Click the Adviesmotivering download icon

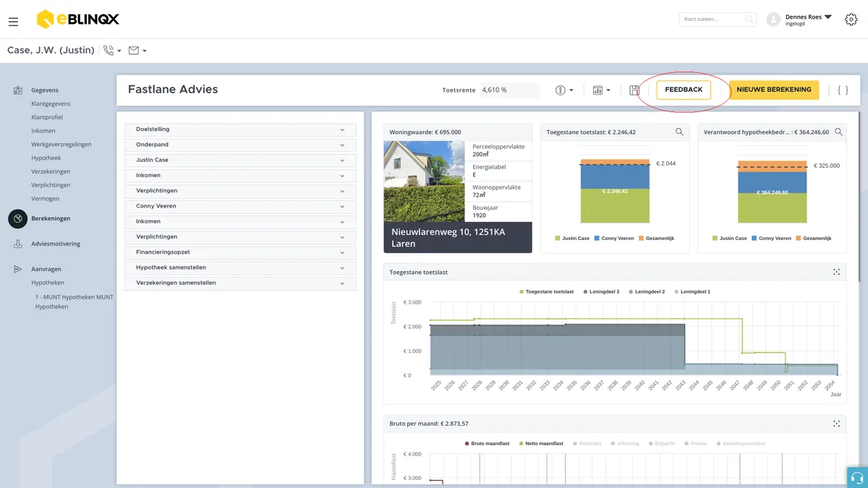point(17,244)
